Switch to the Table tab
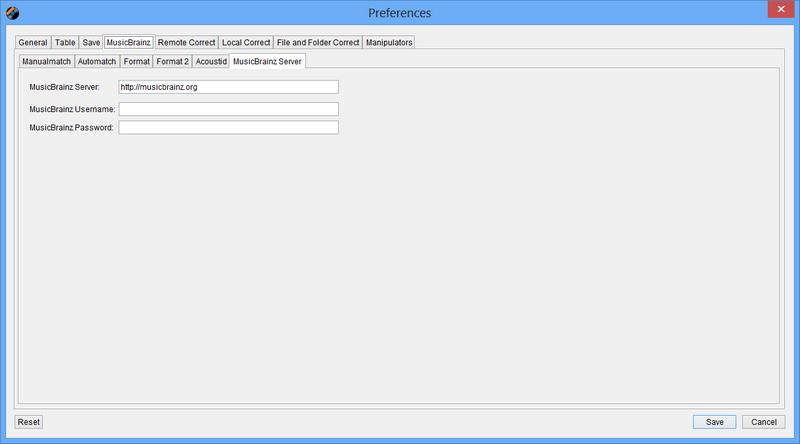This screenshot has width=800, height=444. [x=65, y=42]
